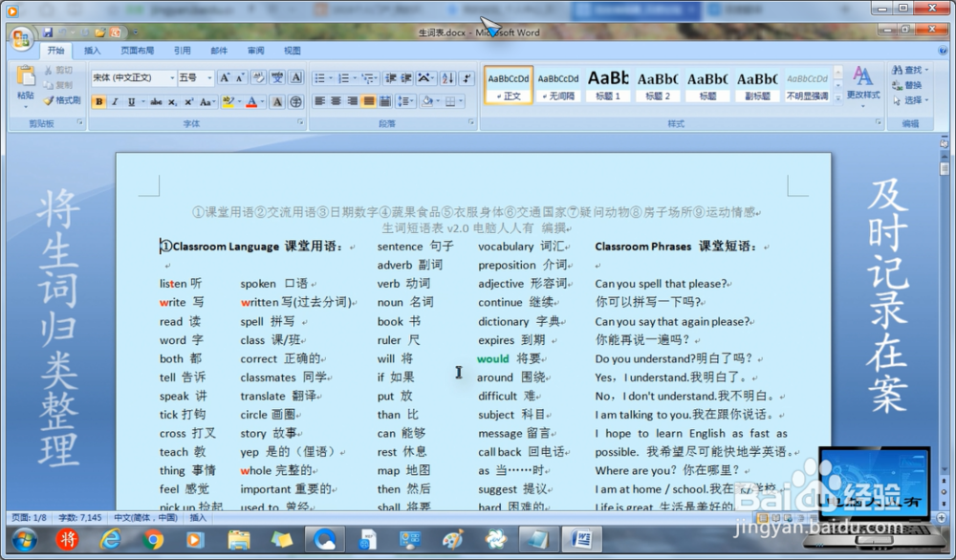Apply the 正文 (Normal) style
This screenshot has height=560, width=956.
coord(509,85)
